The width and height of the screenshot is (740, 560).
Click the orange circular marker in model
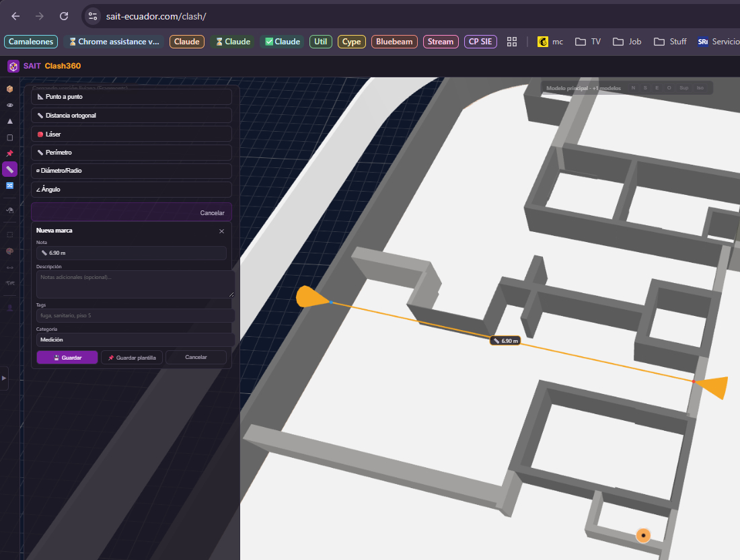[x=642, y=536]
